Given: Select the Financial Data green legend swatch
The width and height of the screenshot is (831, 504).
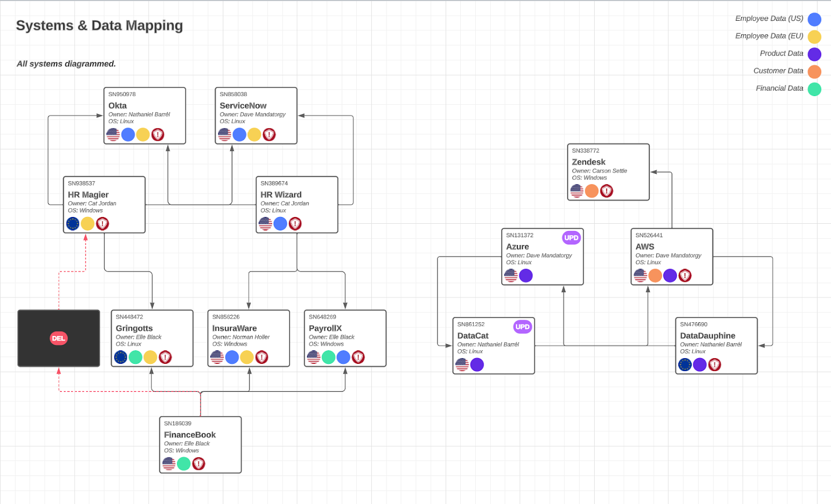Looking at the screenshot, I should [x=814, y=89].
